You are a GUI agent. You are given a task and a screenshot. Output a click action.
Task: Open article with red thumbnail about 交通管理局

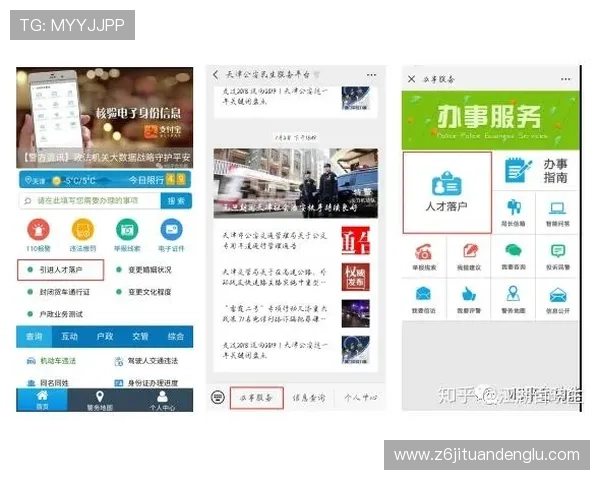[295, 241]
